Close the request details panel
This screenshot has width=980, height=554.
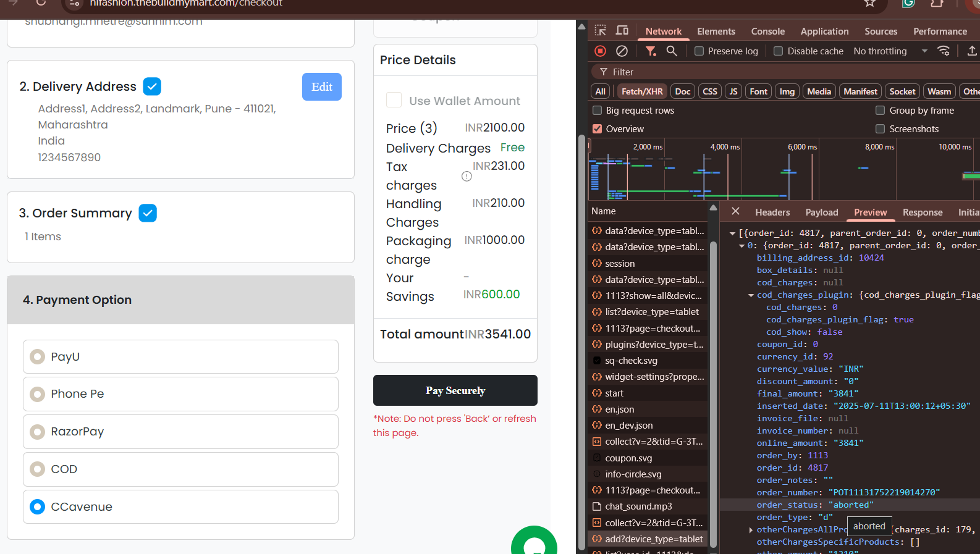pyautogui.click(x=735, y=211)
